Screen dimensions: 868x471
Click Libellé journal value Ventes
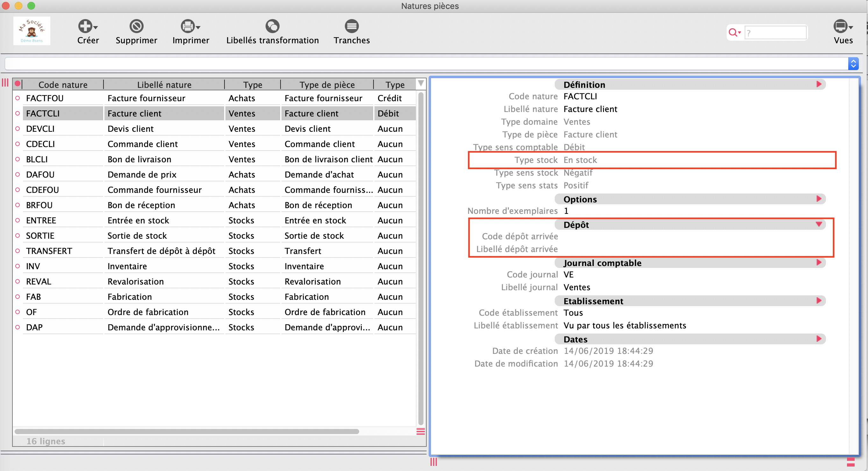(577, 287)
